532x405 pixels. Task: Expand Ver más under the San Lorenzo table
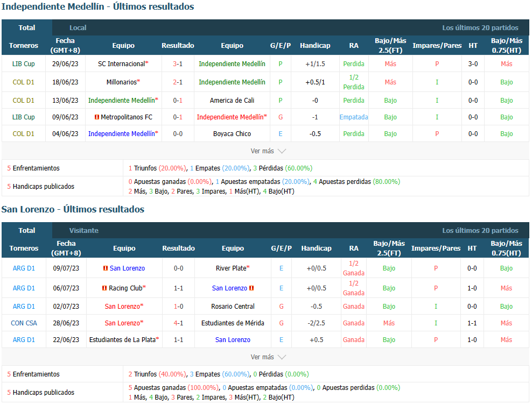click(268, 357)
